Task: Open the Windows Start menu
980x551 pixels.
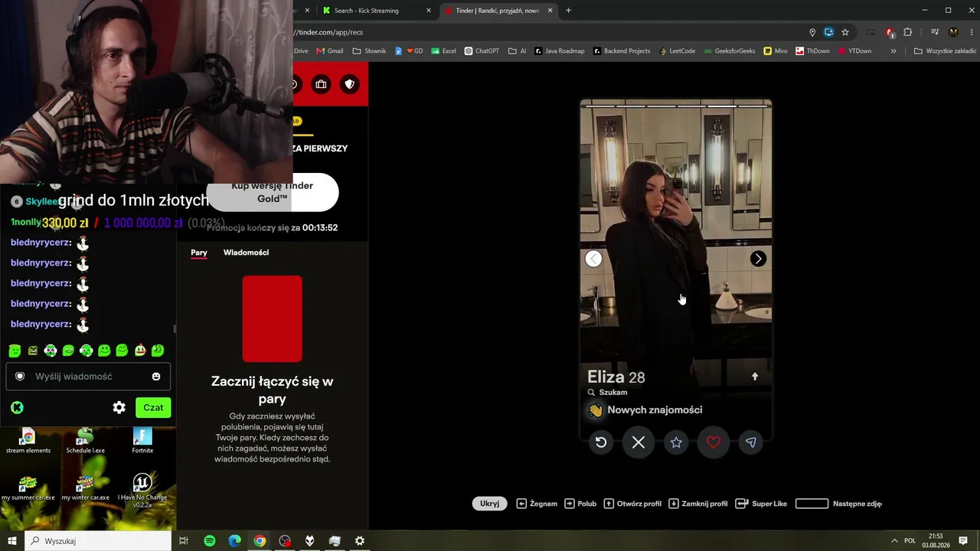Action: pos(12,541)
